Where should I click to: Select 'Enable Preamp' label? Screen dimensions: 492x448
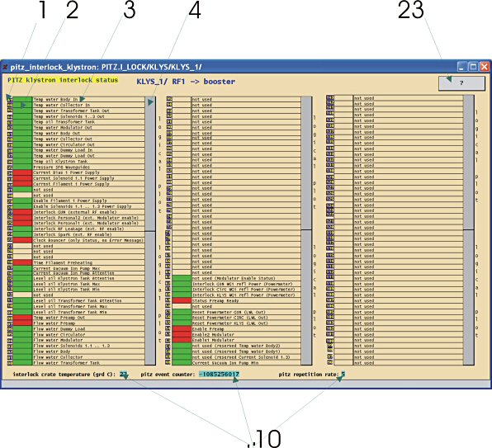click(208, 329)
